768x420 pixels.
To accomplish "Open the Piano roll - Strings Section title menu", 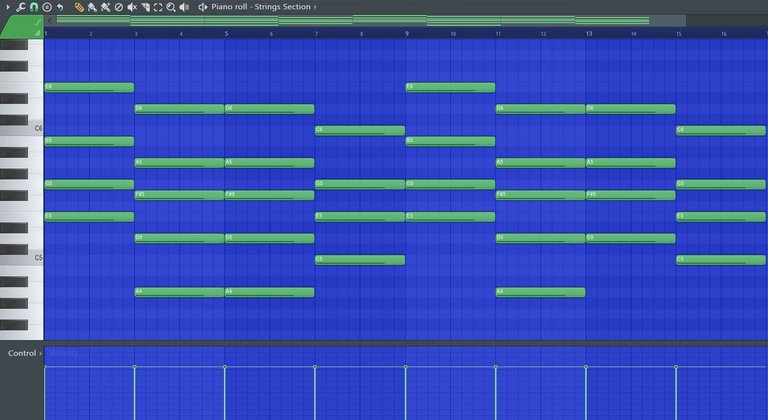I will [x=261, y=7].
